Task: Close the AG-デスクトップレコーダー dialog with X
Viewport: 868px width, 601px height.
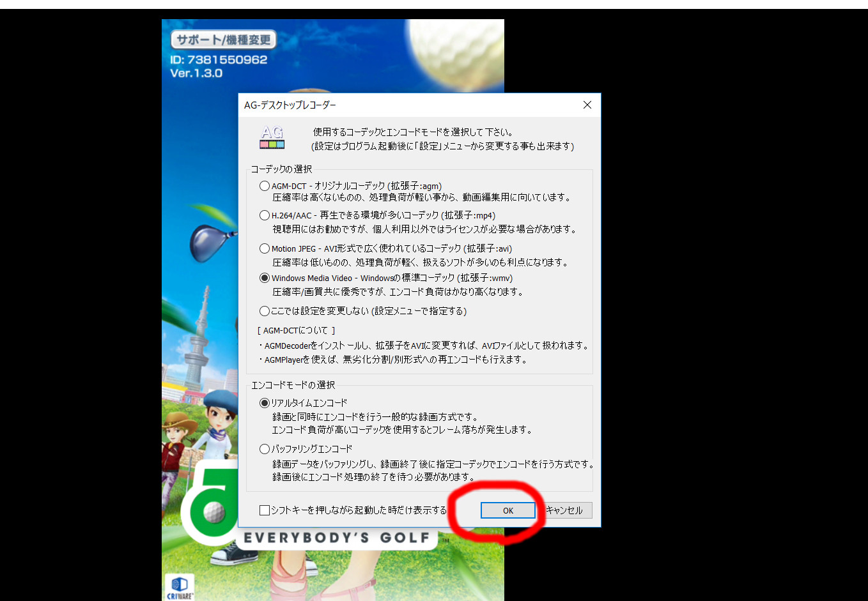Action: [587, 105]
